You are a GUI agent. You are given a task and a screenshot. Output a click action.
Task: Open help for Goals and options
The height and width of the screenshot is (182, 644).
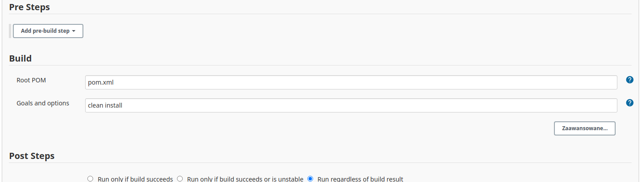coord(629,103)
